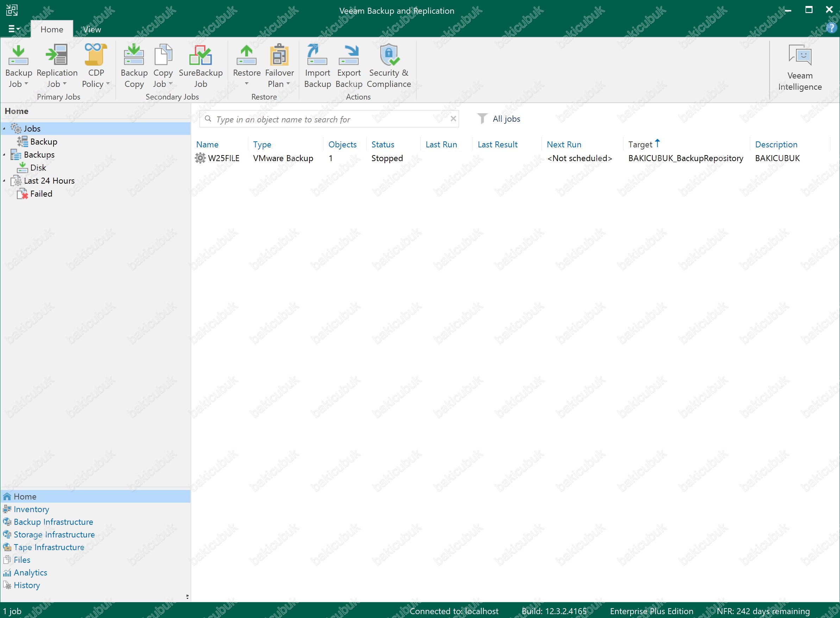Open the Restore dropdown arrow
840x618 pixels.
tap(246, 84)
